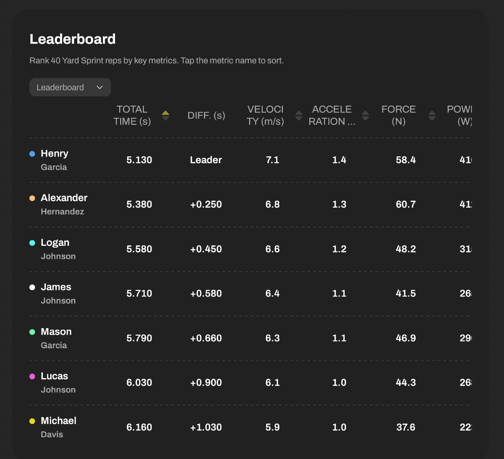Viewport: 504px width, 459px height.
Task: Click total time value 5.380
Action: click(139, 204)
